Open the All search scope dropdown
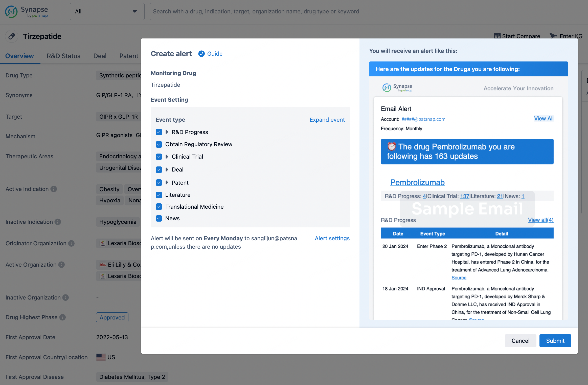The image size is (588, 385). tap(107, 11)
